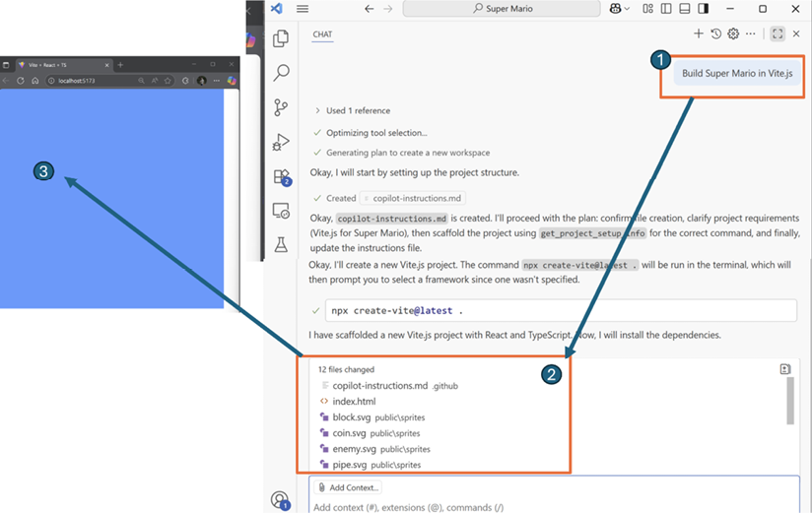Open chat settings gear

[x=733, y=33]
